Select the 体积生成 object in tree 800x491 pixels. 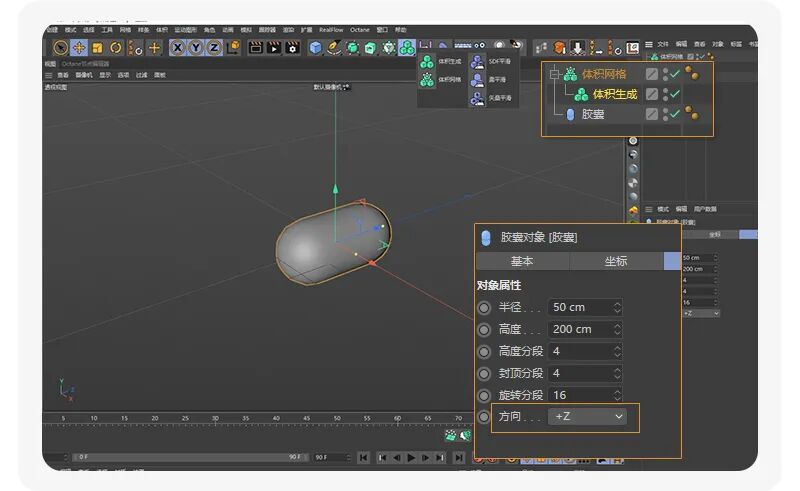[x=615, y=94]
